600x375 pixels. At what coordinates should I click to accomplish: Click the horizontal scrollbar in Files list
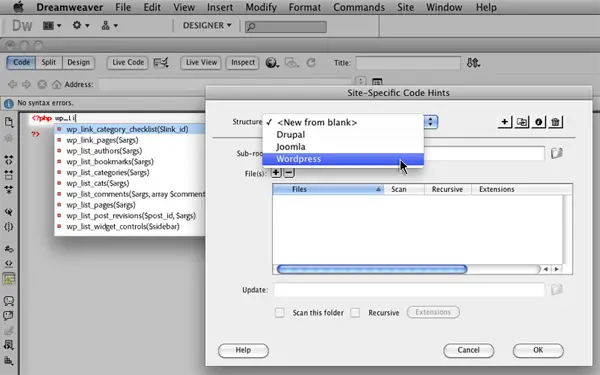(x=372, y=269)
